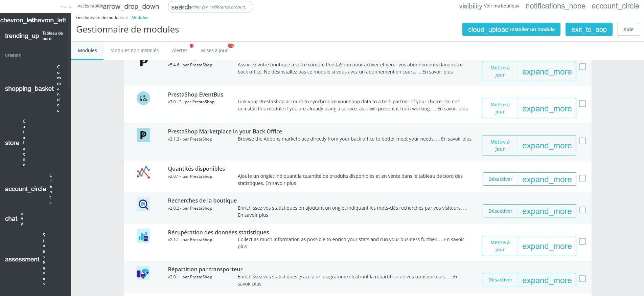This screenshot has width=644, height=296.
Task: Click the Modules breadcrumb link
Action: point(140,18)
